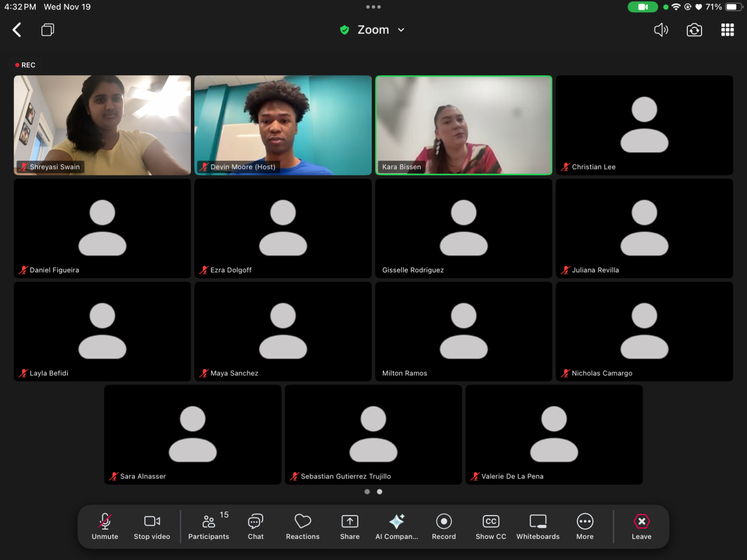Go to the first gallery page dot
747x560 pixels.
click(367, 492)
